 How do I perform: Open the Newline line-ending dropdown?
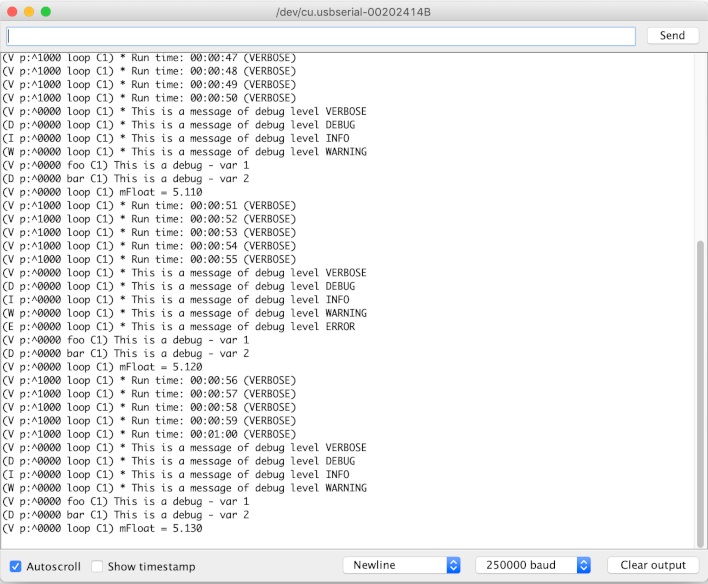401,565
